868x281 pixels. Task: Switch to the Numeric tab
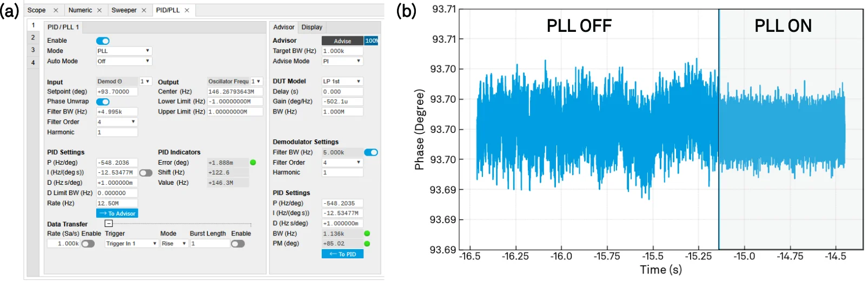80,10
